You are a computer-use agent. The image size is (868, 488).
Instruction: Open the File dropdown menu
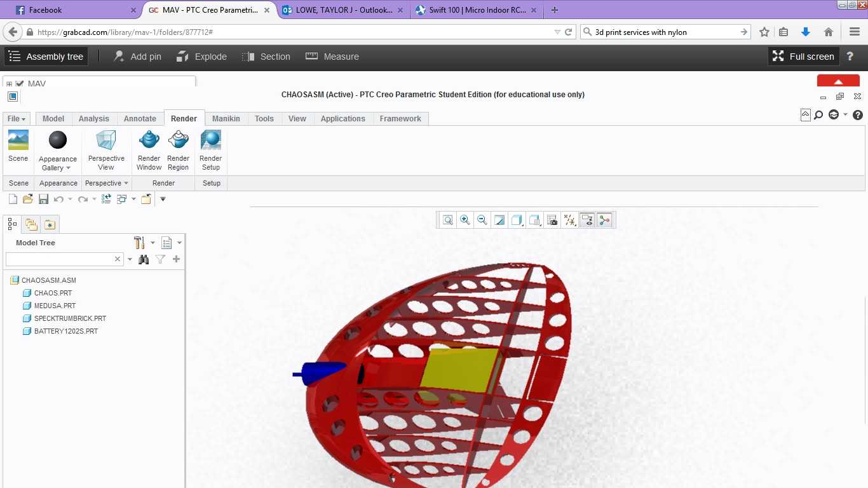point(17,119)
